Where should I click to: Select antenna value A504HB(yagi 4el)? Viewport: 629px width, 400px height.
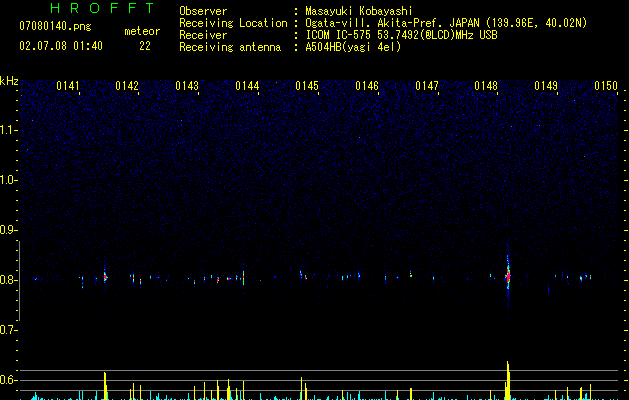click(x=353, y=47)
